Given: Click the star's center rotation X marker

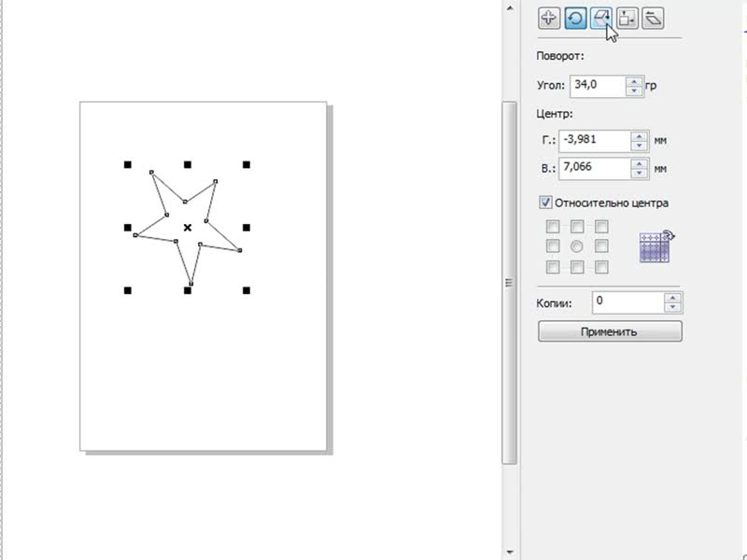Looking at the screenshot, I should 188,228.
